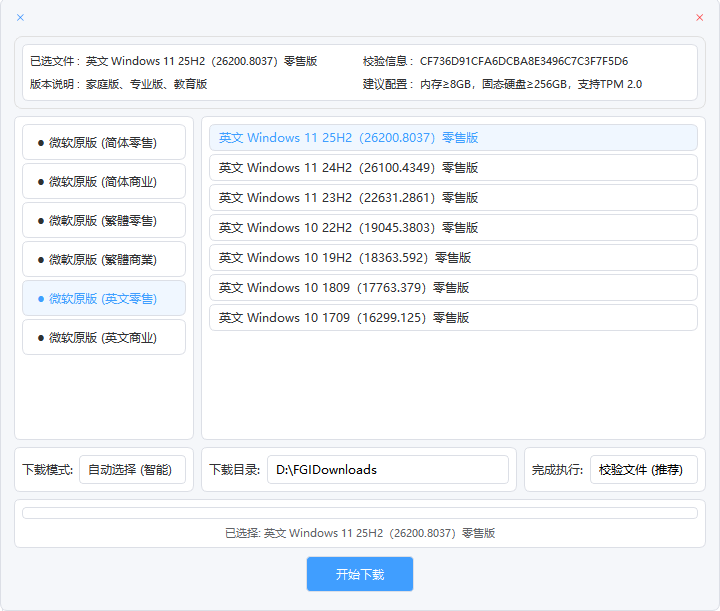The height and width of the screenshot is (611, 720).
Task: Click the 已选文件 selected file name text
Action: [x=201, y=61]
